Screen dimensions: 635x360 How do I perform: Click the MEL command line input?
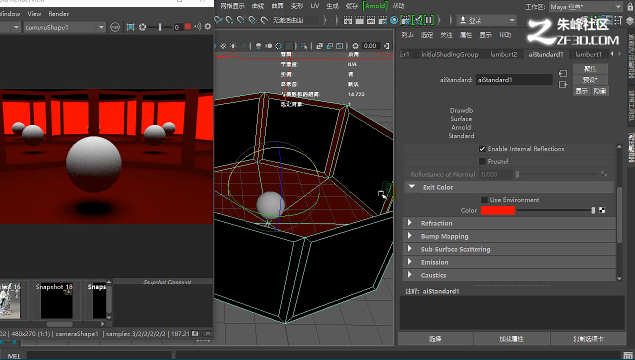pyautogui.click(x=99, y=356)
